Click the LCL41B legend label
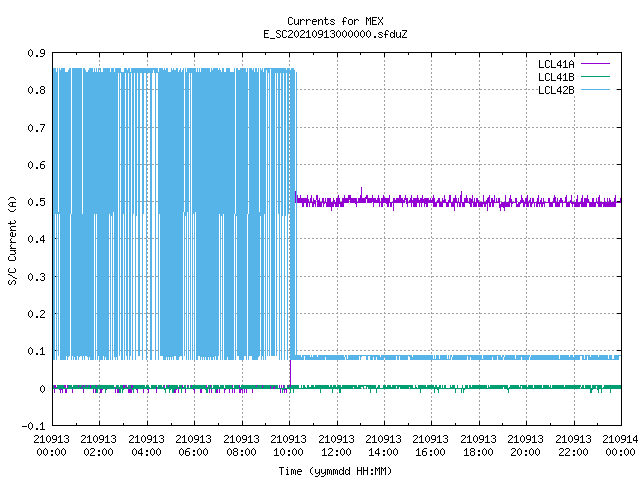The image size is (640, 480). (556, 77)
